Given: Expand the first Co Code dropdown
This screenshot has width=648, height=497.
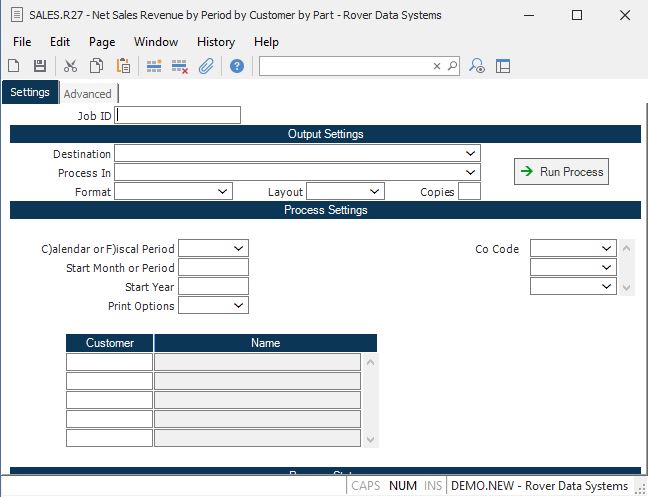Looking at the screenshot, I should pos(607,248).
